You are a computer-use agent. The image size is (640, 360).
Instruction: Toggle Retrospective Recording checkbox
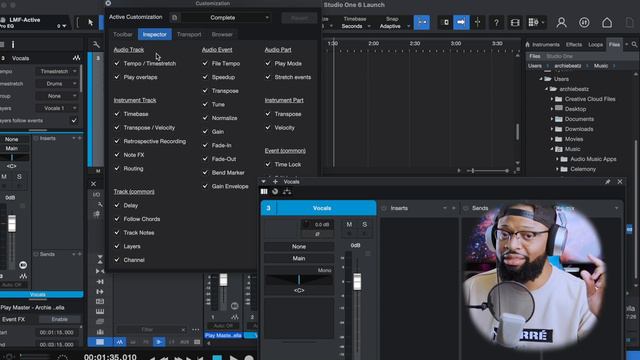coord(117,141)
